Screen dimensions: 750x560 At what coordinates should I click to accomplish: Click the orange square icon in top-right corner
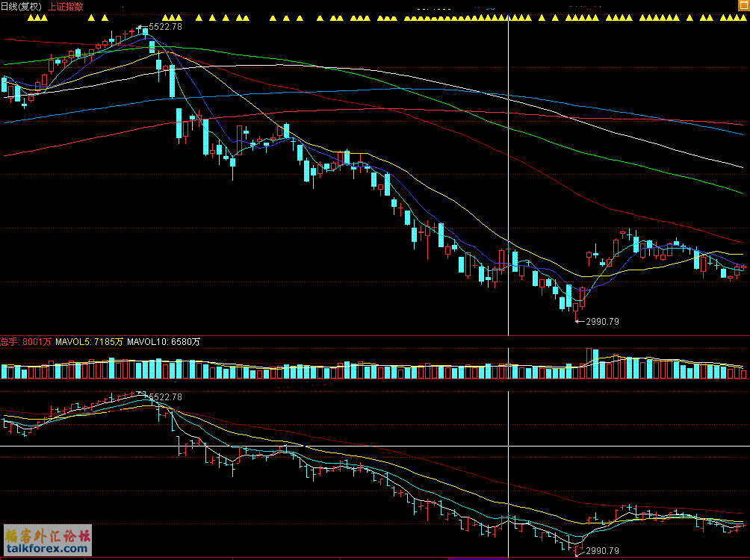745,4
